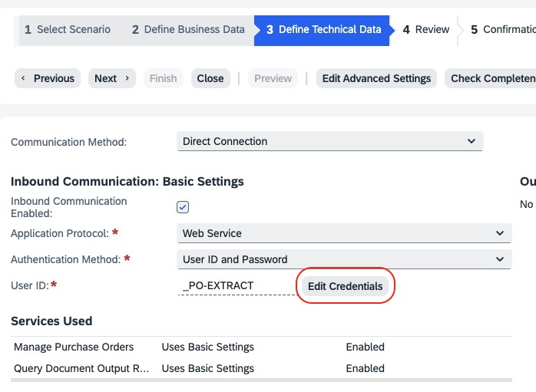The width and height of the screenshot is (536, 392).
Task: Open Edit Advanced Settings
Action: (x=376, y=78)
